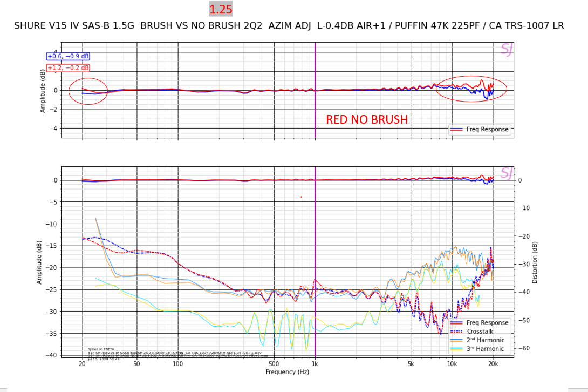Click the lower plot's "Amplitude (dB)" axis label
The width and height of the screenshot is (588, 392).
[39, 262]
